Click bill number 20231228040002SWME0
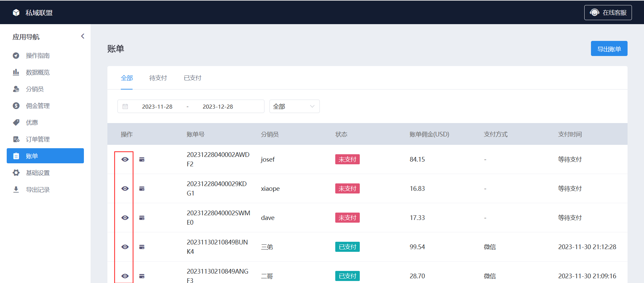Image resolution: width=644 pixels, height=283 pixels. tap(218, 218)
